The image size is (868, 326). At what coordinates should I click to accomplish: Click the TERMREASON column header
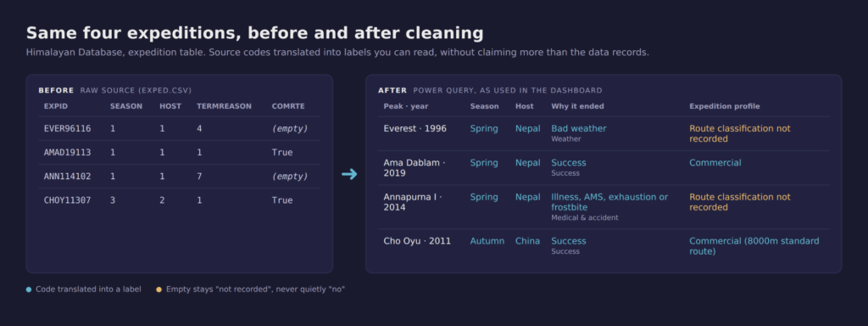pos(224,106)
